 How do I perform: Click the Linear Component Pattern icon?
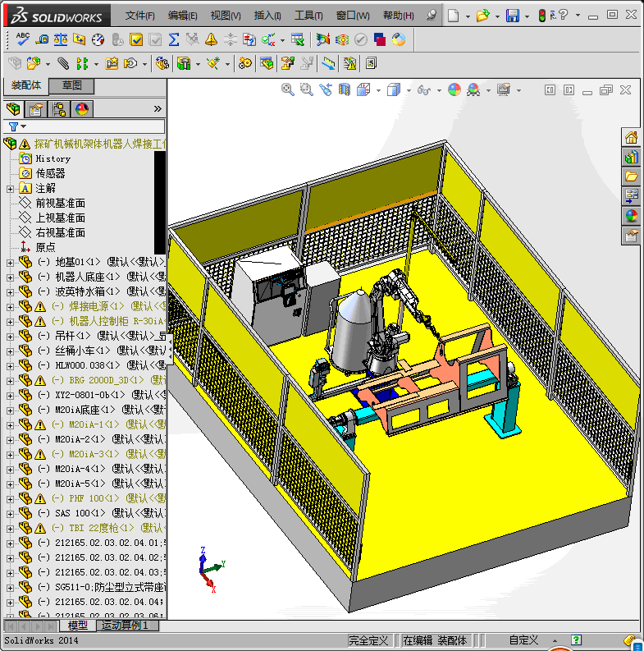[x=82, y=63]
